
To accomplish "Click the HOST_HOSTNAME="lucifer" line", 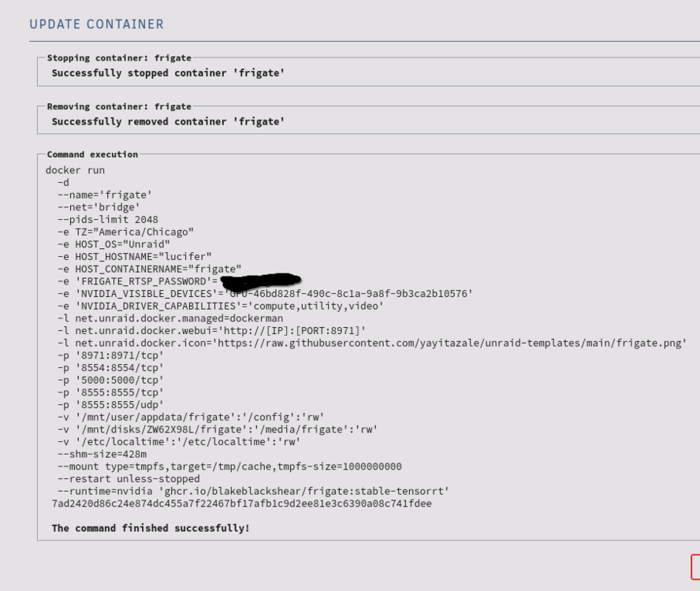I will 134,257.
